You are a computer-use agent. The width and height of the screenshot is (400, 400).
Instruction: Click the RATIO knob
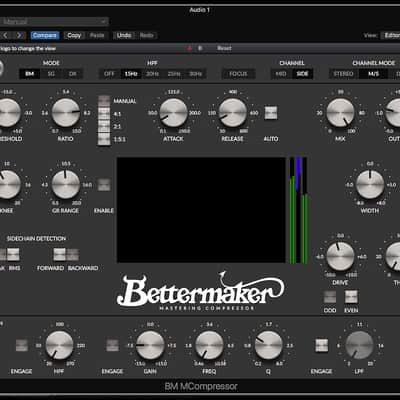(x=66, y=113)
